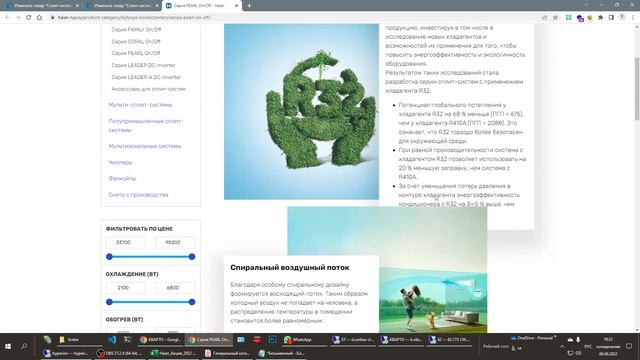Open Чиллеры category
640x360 pixels.
[120, 162]
